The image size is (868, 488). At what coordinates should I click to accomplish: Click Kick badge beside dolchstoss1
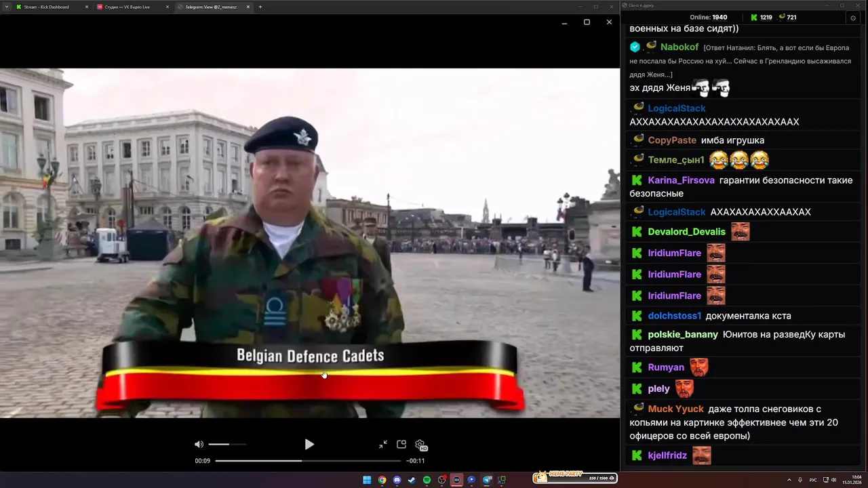tap(637, 316)
